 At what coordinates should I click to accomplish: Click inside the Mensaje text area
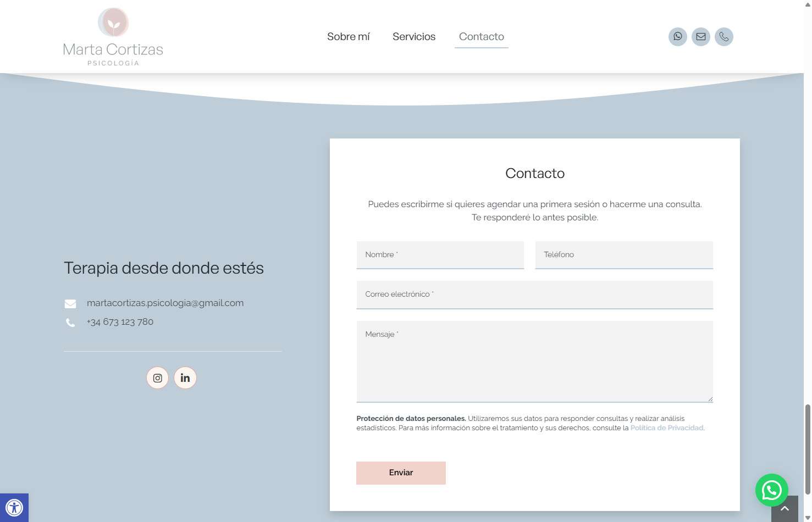coord(534,362)
